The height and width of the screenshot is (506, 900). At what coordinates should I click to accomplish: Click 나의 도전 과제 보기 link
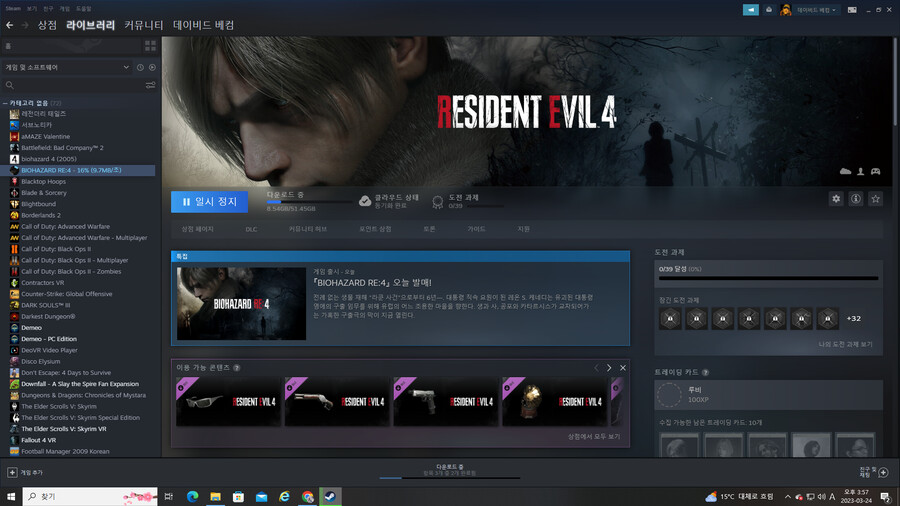coord(845,344)
